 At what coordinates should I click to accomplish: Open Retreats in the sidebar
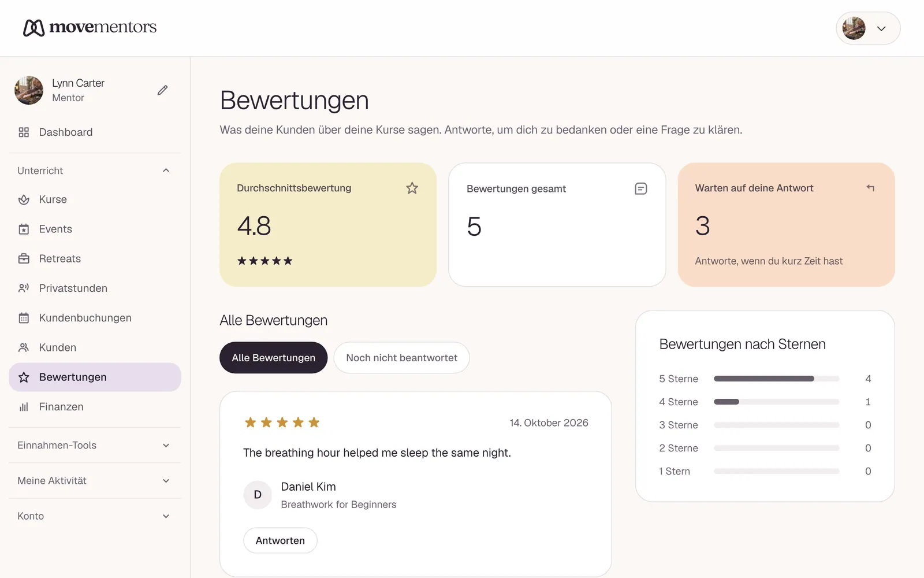tap(95, 258)
